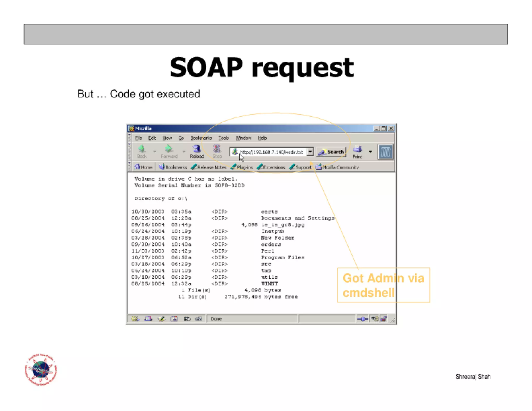Collapse the personal toolbar grippy
Viewport: 532px width, 411px height.
[129, 167]
